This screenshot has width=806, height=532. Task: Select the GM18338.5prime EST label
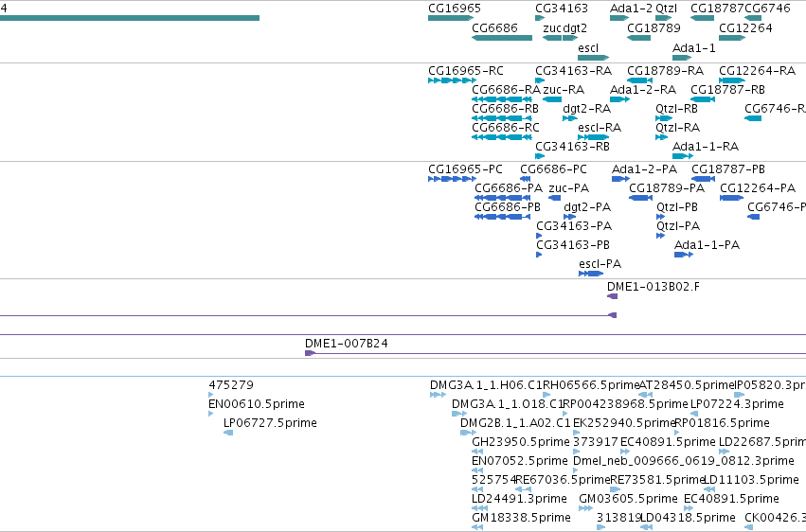tap(521, 518)
